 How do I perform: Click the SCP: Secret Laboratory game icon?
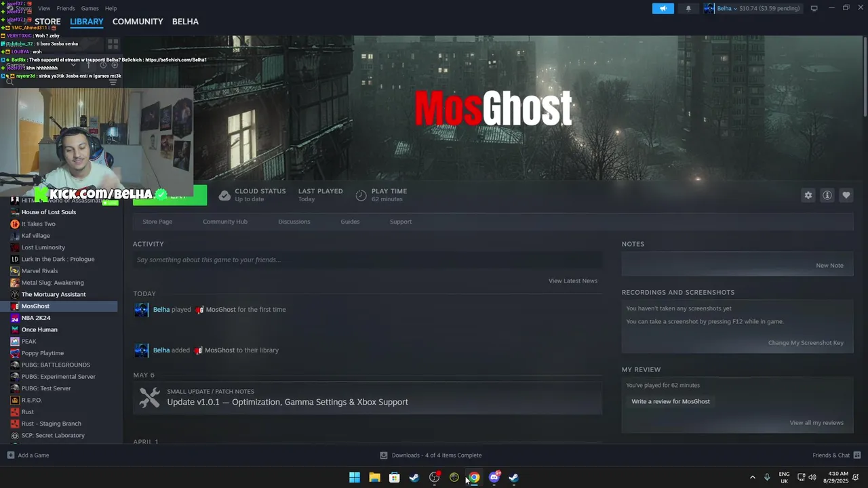(15, 435)
